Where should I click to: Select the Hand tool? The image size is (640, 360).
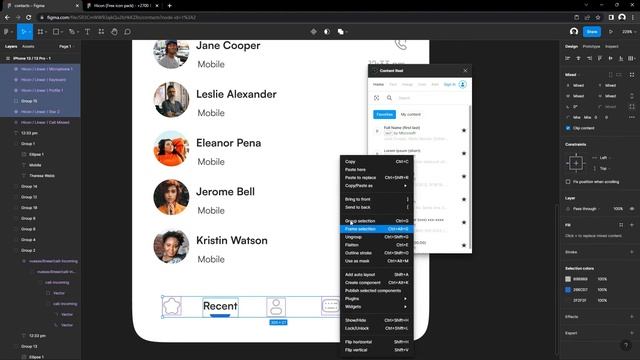point(114,32)
